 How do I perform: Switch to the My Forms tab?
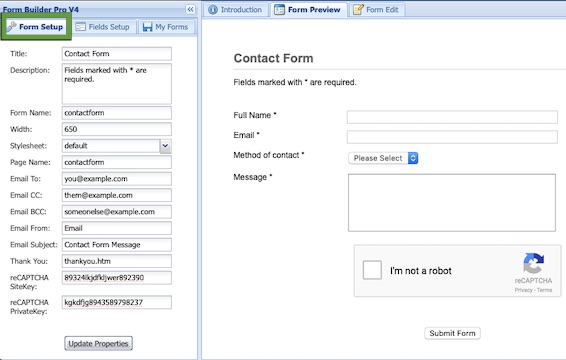(167, 27)
